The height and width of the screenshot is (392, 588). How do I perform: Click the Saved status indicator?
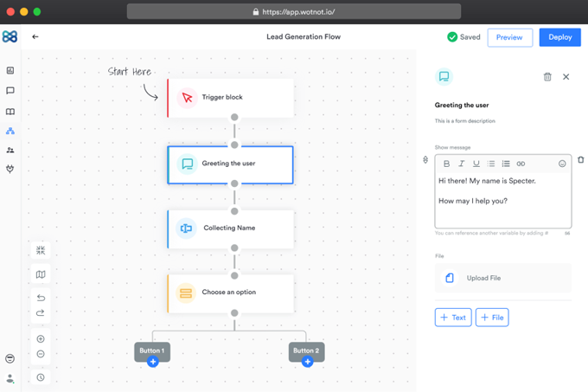(463, 36)
